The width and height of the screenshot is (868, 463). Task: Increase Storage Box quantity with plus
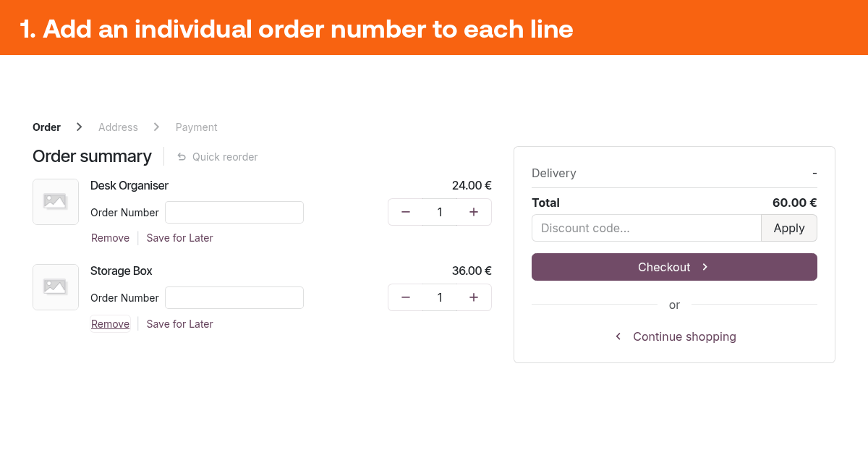pyautogui.click(x=474, y=297)
